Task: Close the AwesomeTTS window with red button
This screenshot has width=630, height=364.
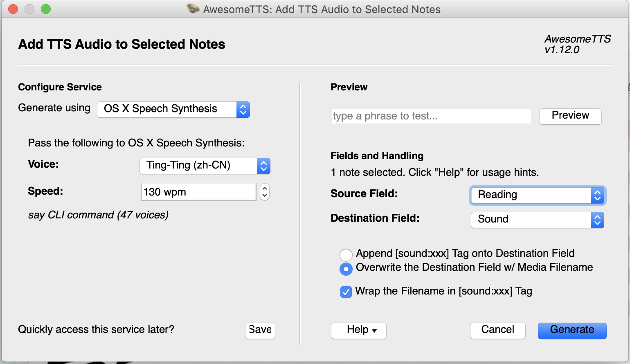Action: point(13,9)
